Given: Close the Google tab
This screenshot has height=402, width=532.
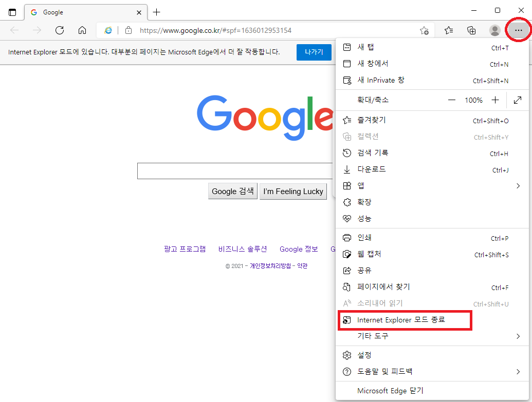Looking at the screenshot, I should (x=139, y=12).
